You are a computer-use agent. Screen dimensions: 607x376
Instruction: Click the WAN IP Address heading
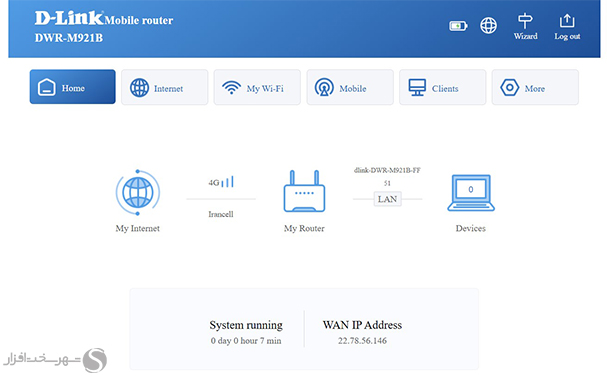tap(362, 325)
